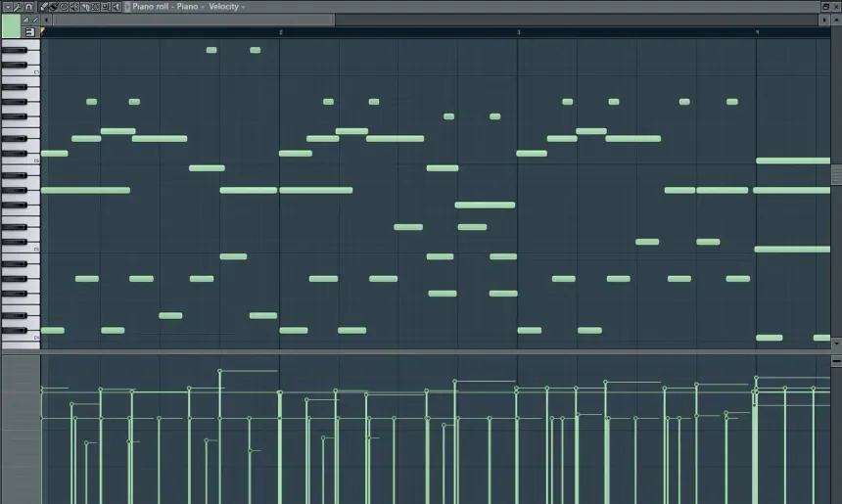Select the Zoom tool in toolbar
The width and height of the screenshot is (842, 504).
coord(105,7)
